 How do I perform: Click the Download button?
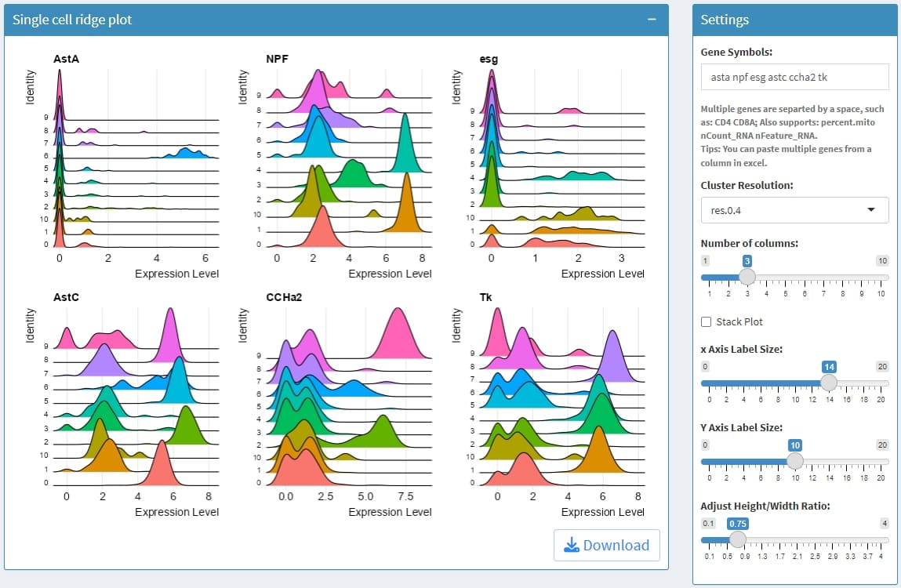(606, 545)
